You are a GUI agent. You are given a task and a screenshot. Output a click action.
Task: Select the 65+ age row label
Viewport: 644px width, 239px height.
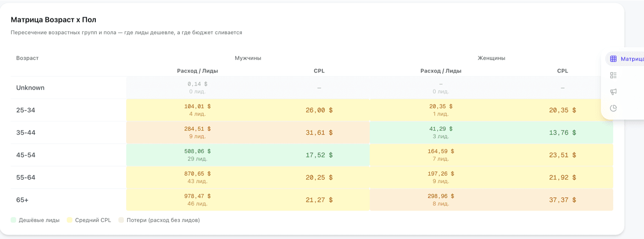[x=23, y=200]
